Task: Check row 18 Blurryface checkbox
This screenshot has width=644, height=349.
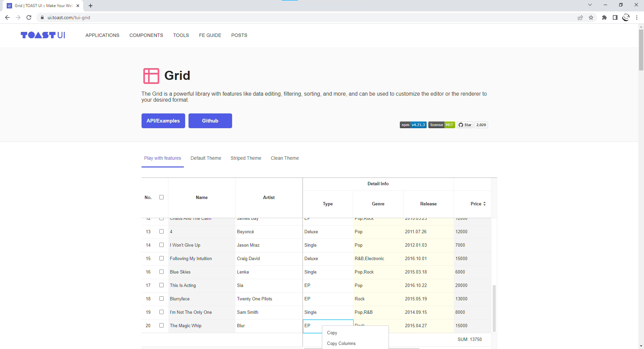Action: pyautogui.click(x=162, y=299)
